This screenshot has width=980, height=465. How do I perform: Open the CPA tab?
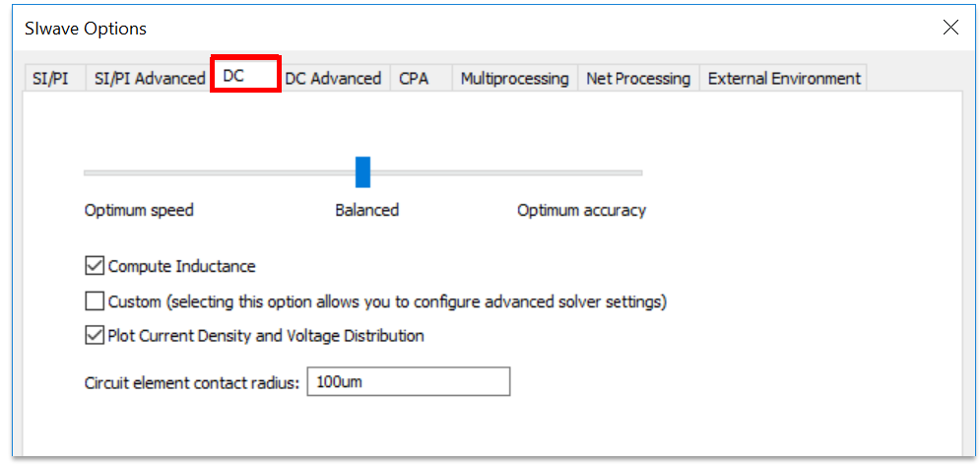click(x=414, y=79)
